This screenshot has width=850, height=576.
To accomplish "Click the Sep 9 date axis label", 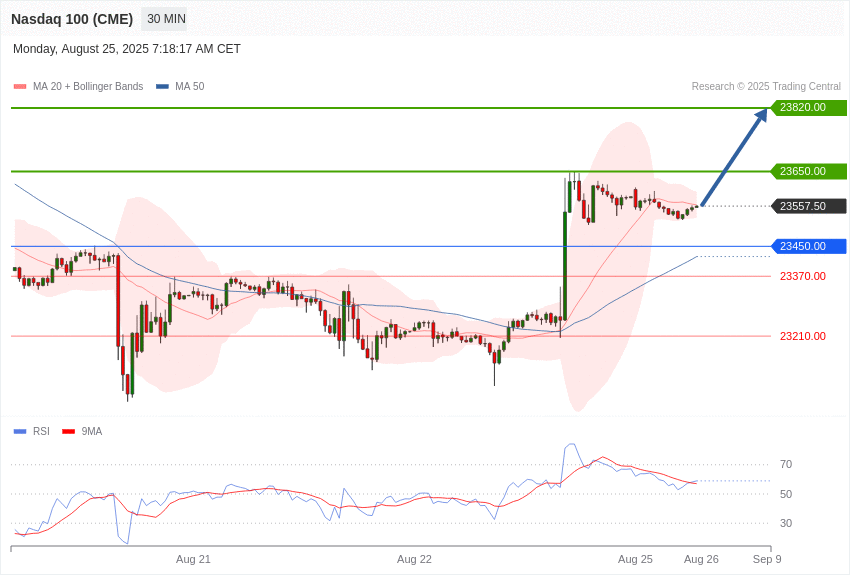I will point(767,559).
